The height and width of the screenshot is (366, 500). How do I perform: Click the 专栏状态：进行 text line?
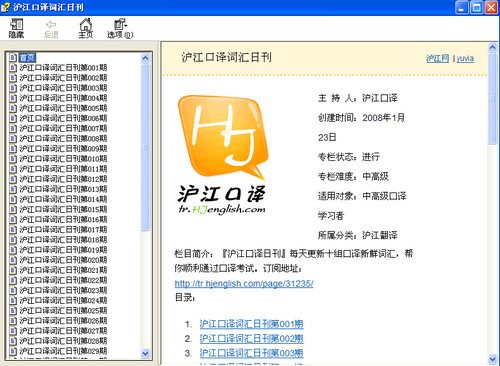click(x=349, y=157)
